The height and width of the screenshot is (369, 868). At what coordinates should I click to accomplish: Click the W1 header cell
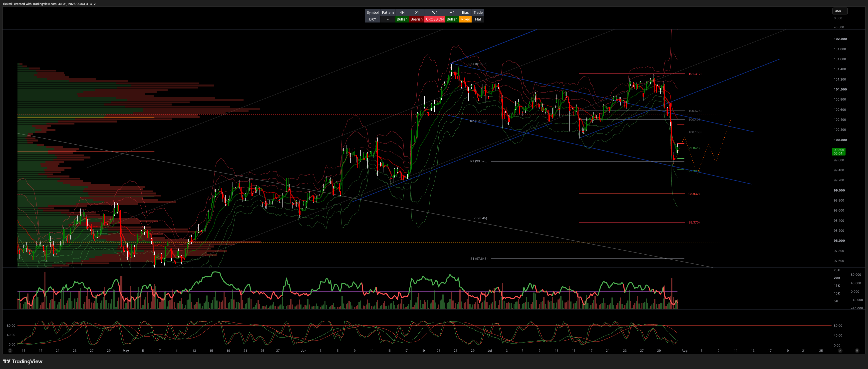pos(435,12)
